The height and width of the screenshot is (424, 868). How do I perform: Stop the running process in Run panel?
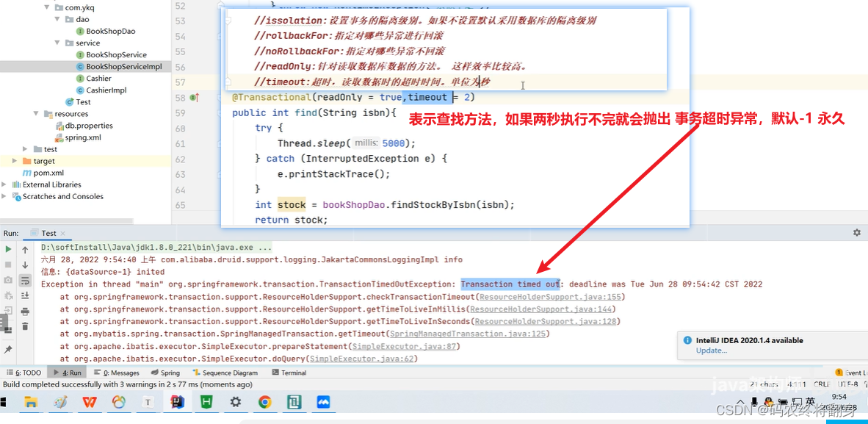[x=7, y=264]
